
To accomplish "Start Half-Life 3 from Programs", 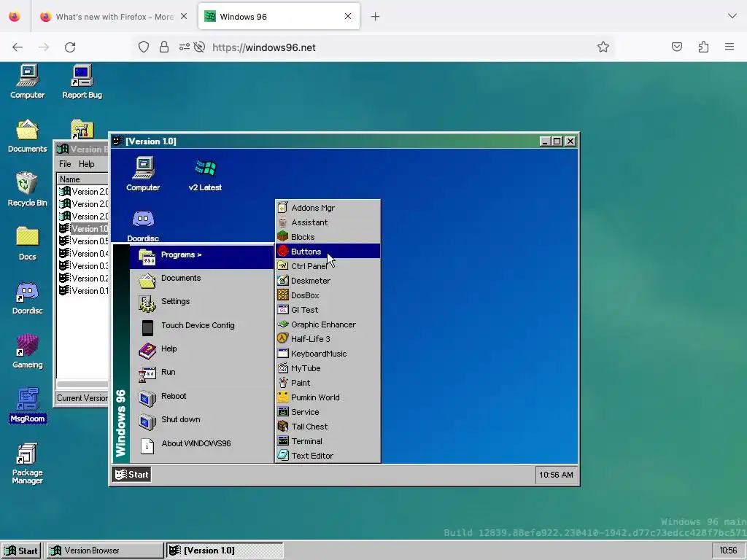I will point(328,339).
